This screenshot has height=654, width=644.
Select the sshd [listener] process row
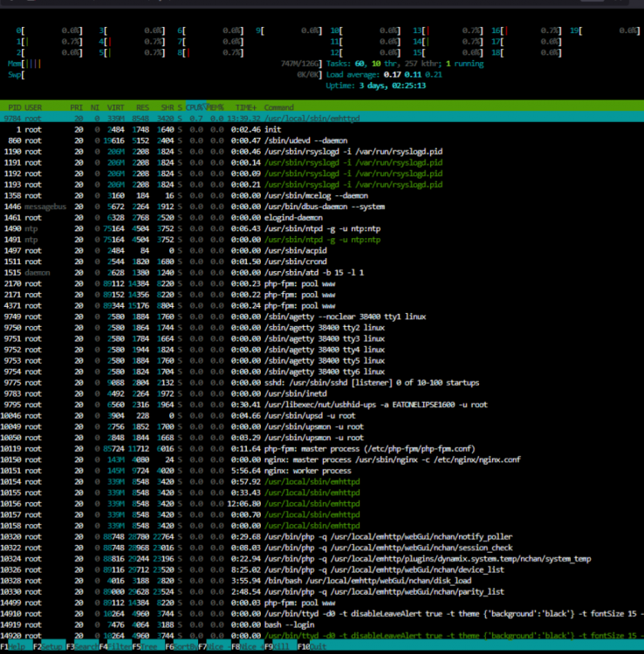coord(322,383)
